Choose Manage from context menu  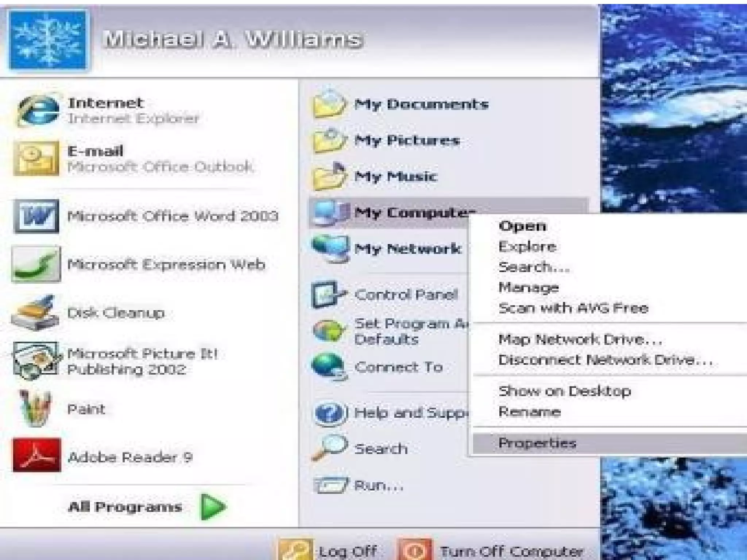tap(529, 288)
